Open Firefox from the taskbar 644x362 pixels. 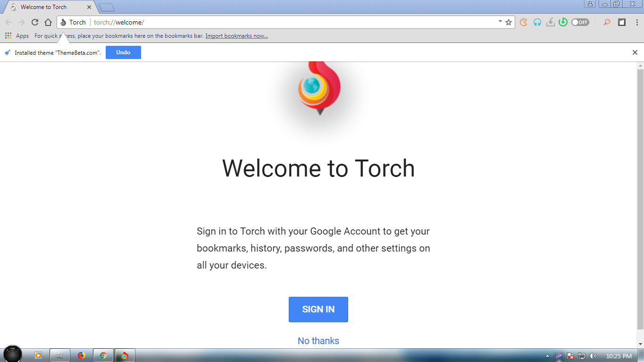(82, 355)
